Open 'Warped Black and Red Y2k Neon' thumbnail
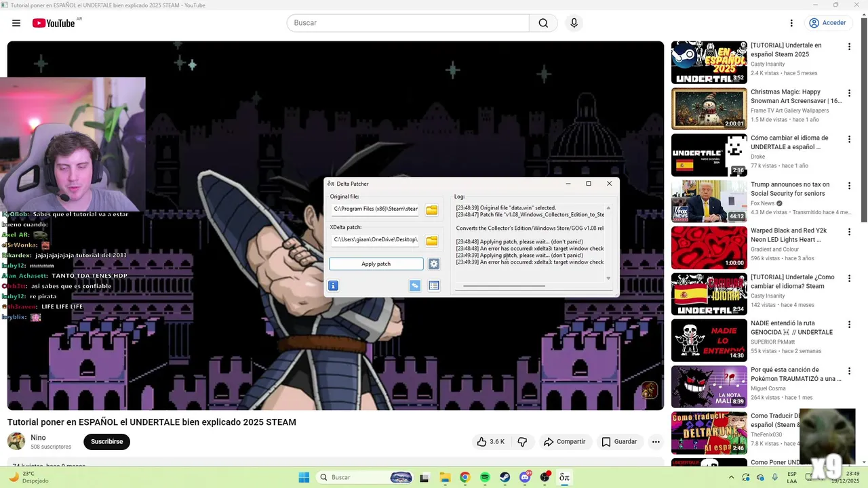Image resolution: width=868 pixels, height=488 pixels. click(x=709, y=247)
